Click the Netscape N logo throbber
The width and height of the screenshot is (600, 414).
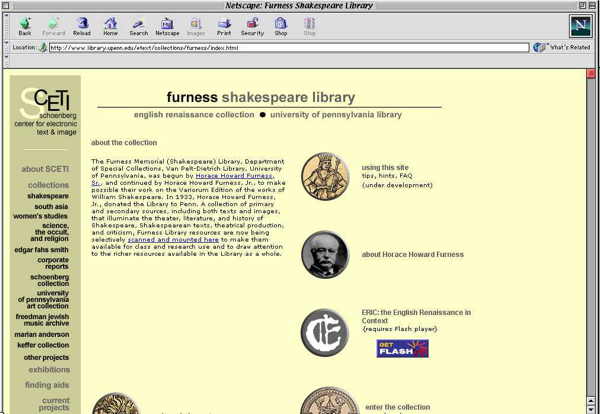(580, 26)
